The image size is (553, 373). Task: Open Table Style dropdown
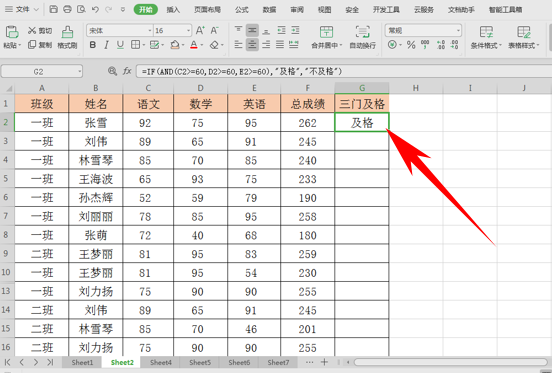coord(524,37)
